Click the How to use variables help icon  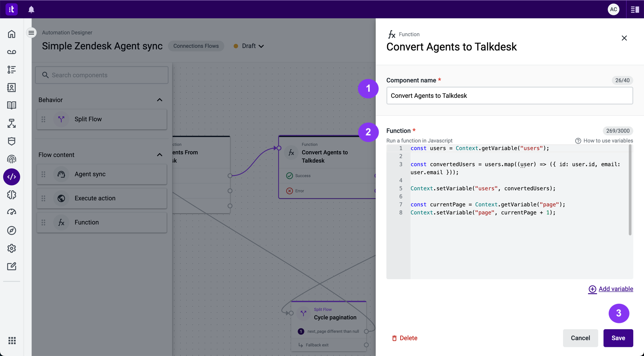pyautogui.click(x=578, y=141)
